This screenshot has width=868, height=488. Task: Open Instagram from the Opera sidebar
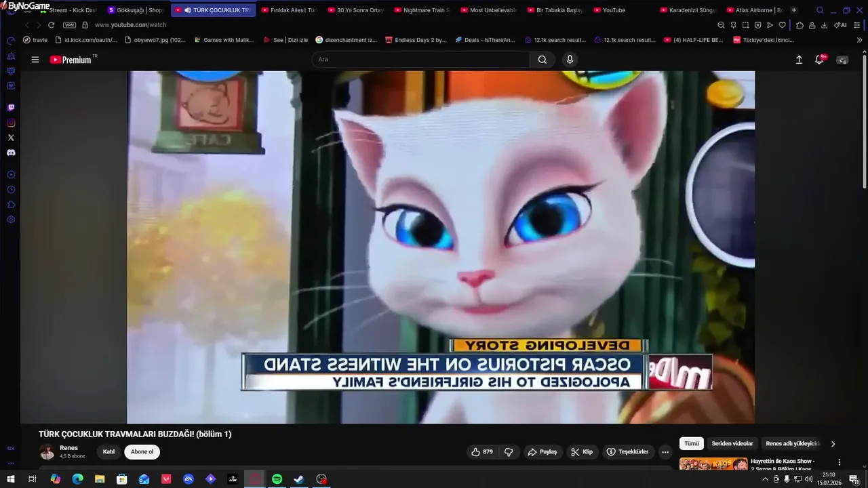tap(11, 123)
